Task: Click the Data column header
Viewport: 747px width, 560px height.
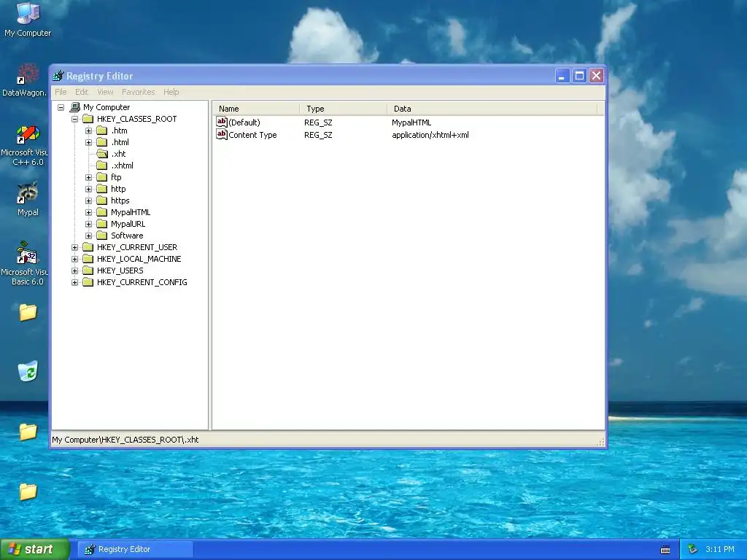Action: click(492, 109)
